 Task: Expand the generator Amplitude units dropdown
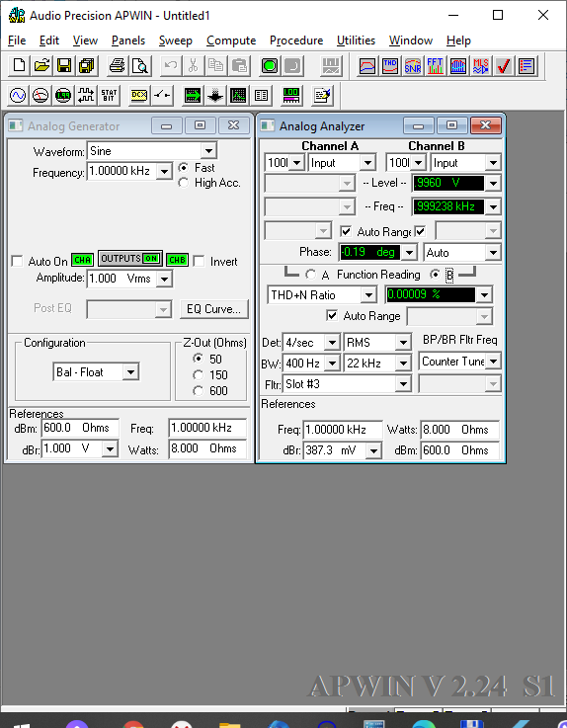coord(164,279)
